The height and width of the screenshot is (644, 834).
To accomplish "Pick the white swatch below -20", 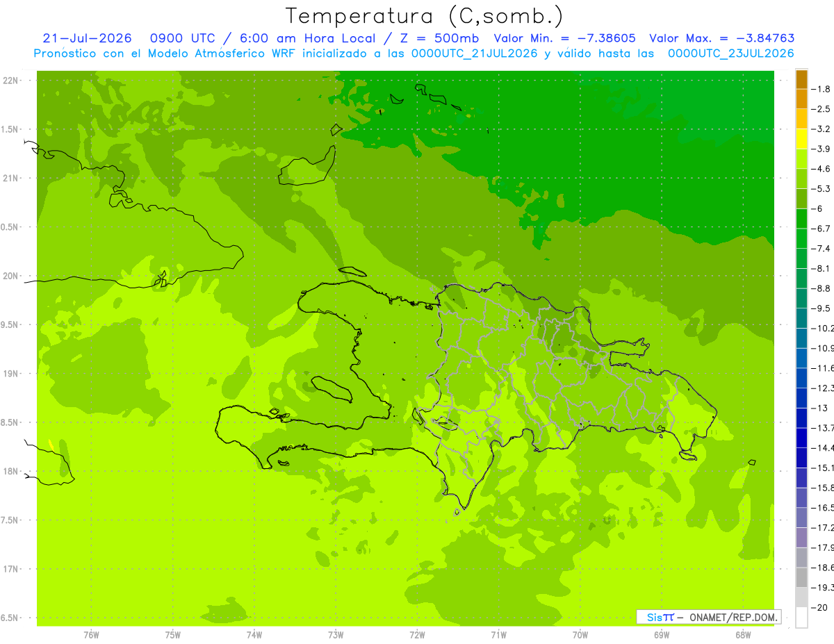I will pos(801,617).
